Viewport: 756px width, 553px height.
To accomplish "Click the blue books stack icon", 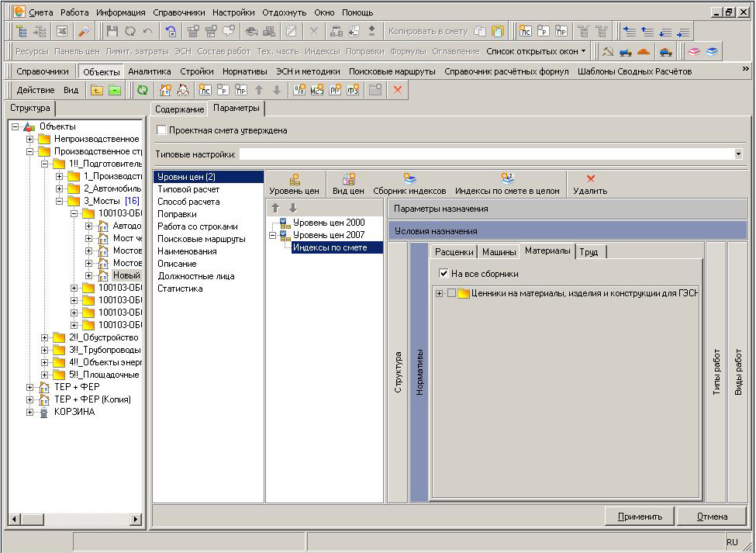I will 712,51.
